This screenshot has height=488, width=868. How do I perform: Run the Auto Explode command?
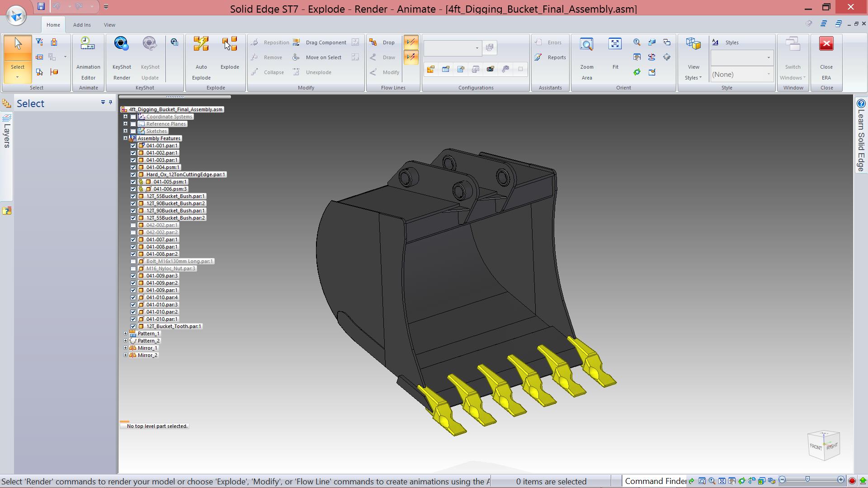[x=201, y=59]
